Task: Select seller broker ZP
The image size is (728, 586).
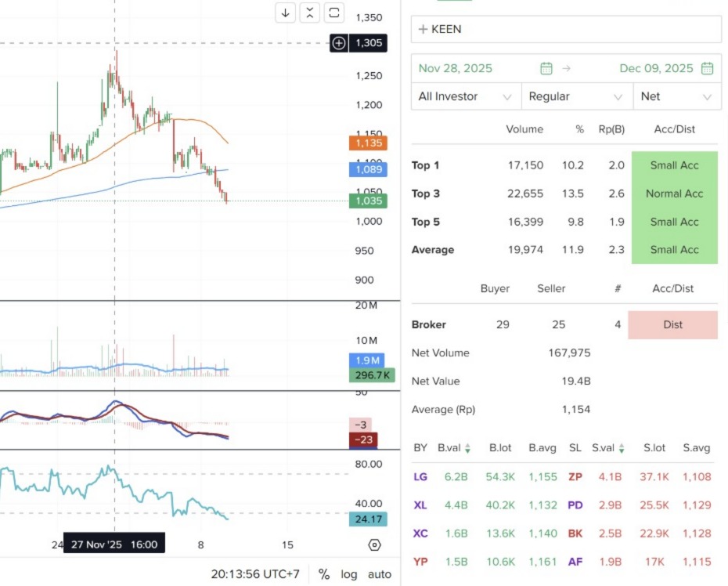Action: click(575, 477)
